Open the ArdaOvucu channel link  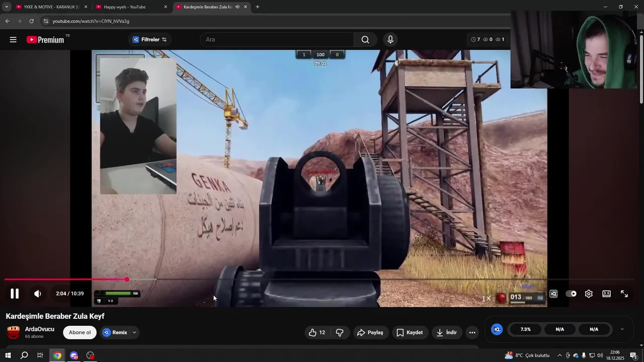pyautogui.click(x=40, y=329)
